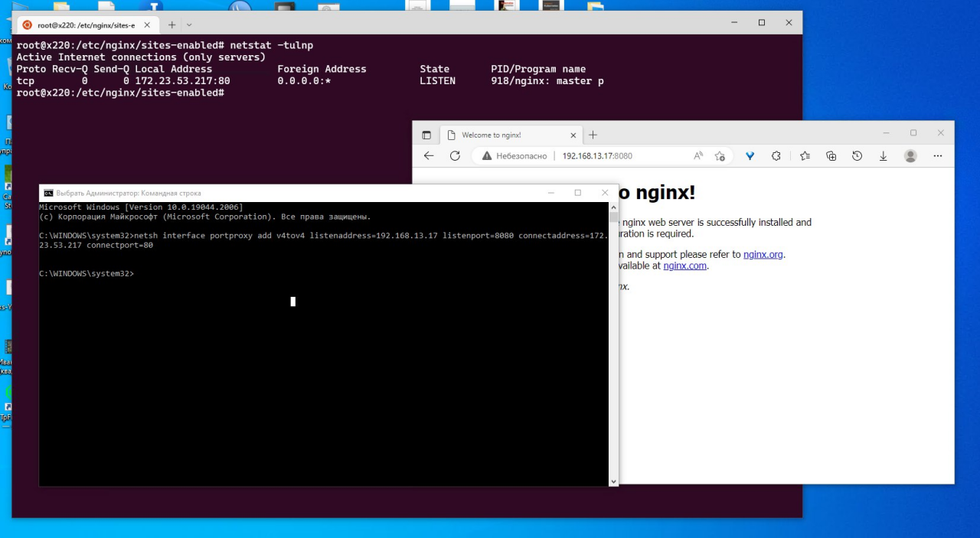Open the Edge settings three-dots menu
This screenshot has height=538, width=980.
pyautogui.click(x=938, y=155)
